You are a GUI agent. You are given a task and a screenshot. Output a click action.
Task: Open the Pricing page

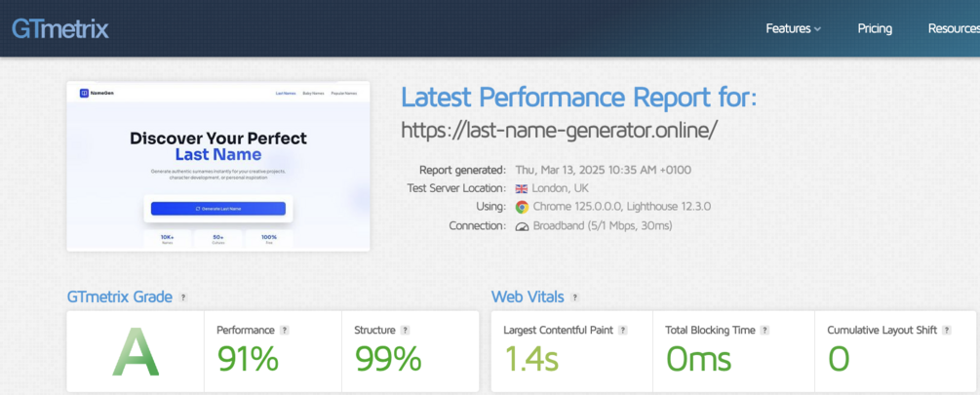pos(875,28)
